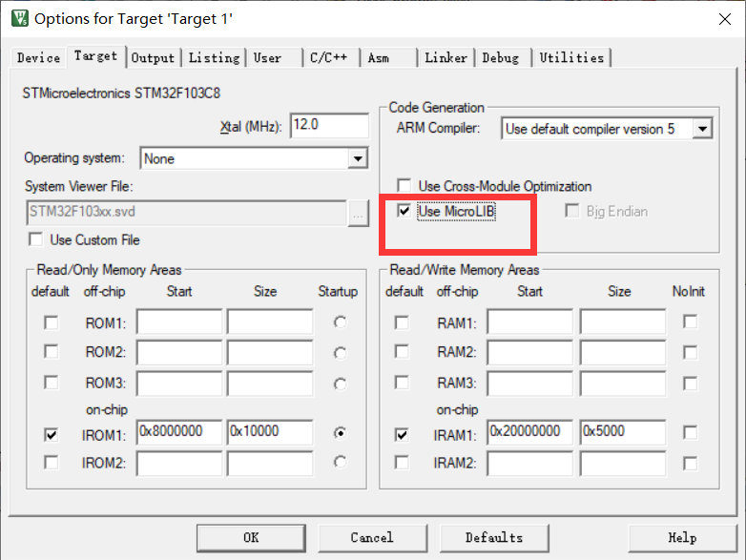Select the ROM3 Startup radio button

340,384
